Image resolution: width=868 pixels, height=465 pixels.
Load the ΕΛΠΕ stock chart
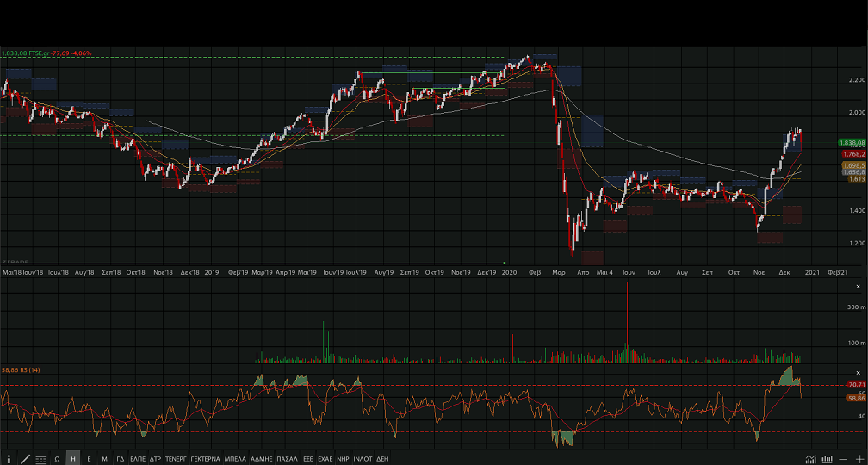click(137, 459)
